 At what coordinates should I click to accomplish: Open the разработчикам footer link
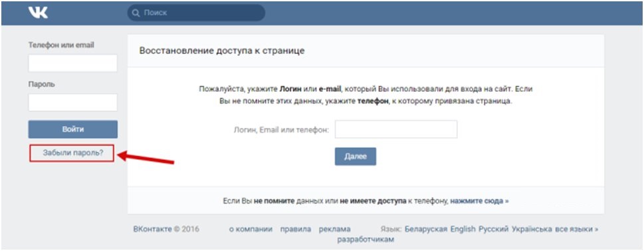pos(366,240)
